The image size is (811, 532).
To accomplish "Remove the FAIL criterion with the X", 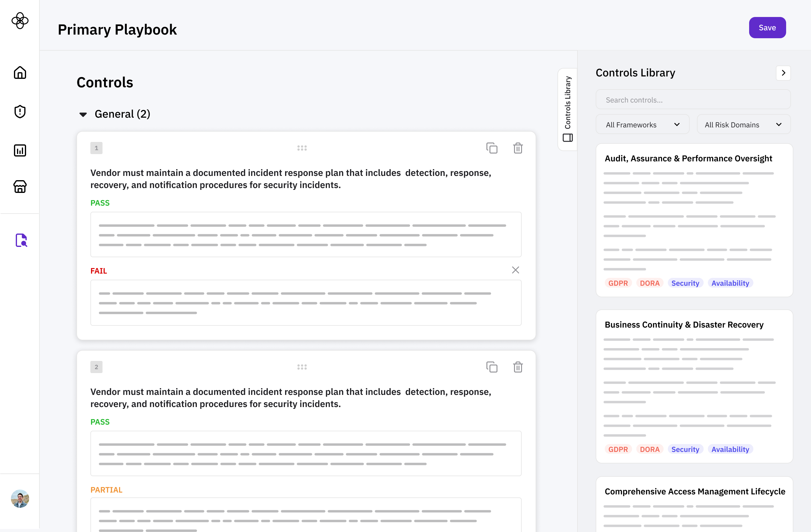I will [x=515, y=270].
